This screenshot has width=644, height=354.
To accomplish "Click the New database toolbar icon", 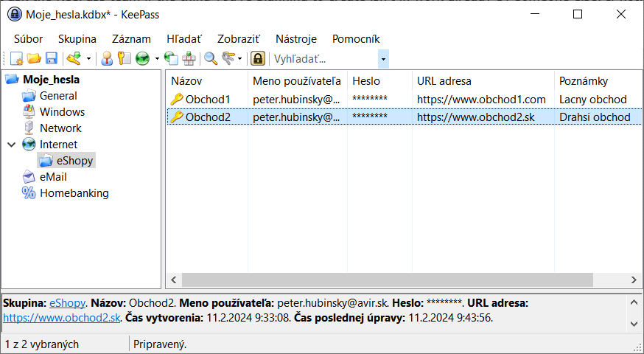I will point(16,59).
